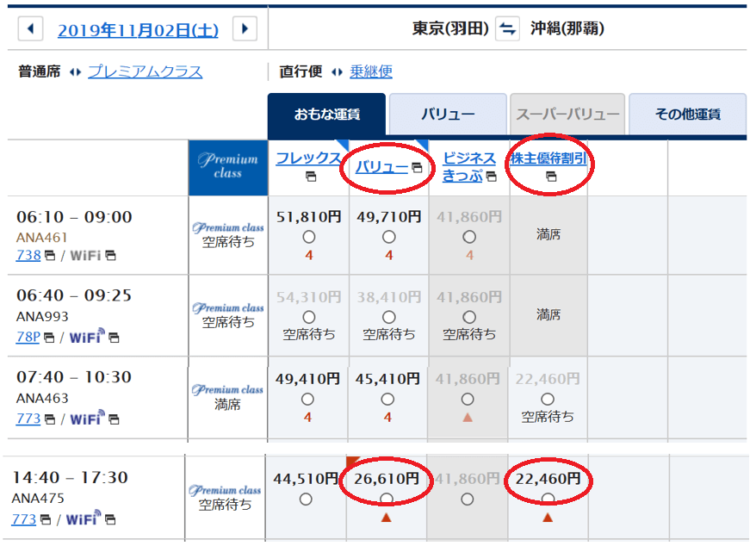Open the date link 2019年11月02日(土)
Image resolution: width=756 pixels, height=546 pixels.
tap(138, 30)
